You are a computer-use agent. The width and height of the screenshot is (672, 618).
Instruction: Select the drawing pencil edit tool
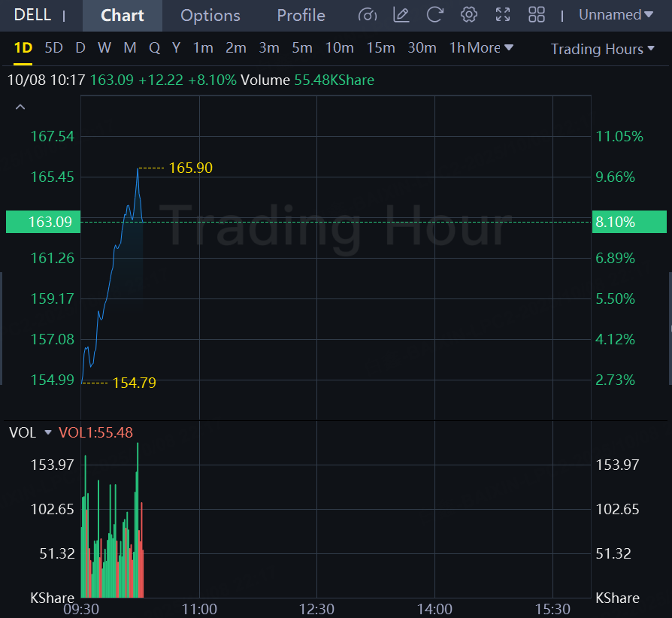(401, 15)
